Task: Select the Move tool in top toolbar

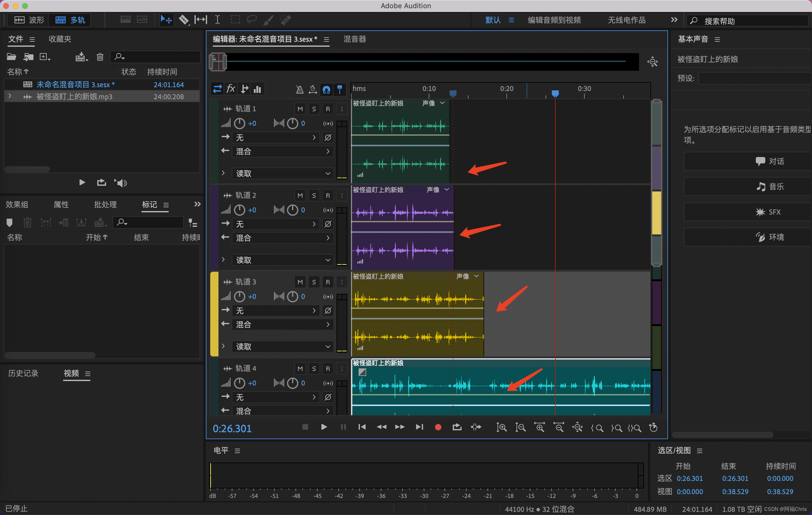Action: pos(166,20)
